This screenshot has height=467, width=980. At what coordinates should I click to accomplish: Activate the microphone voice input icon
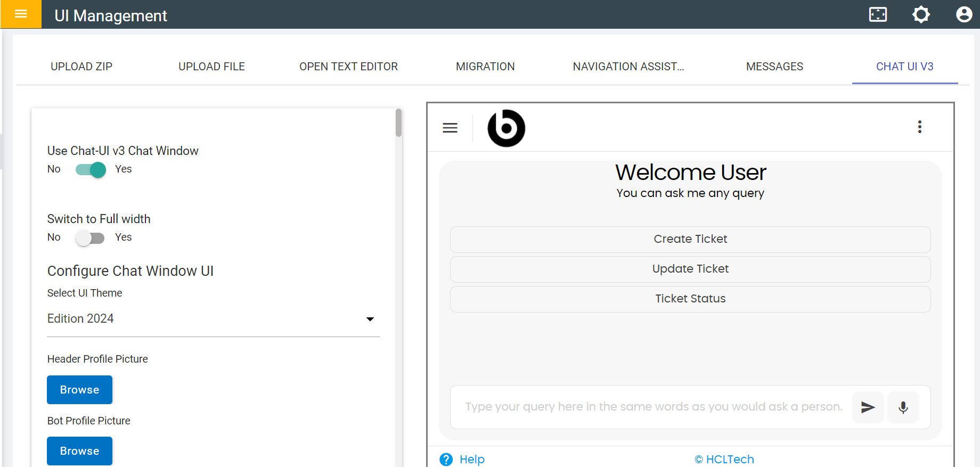point(903,407)
